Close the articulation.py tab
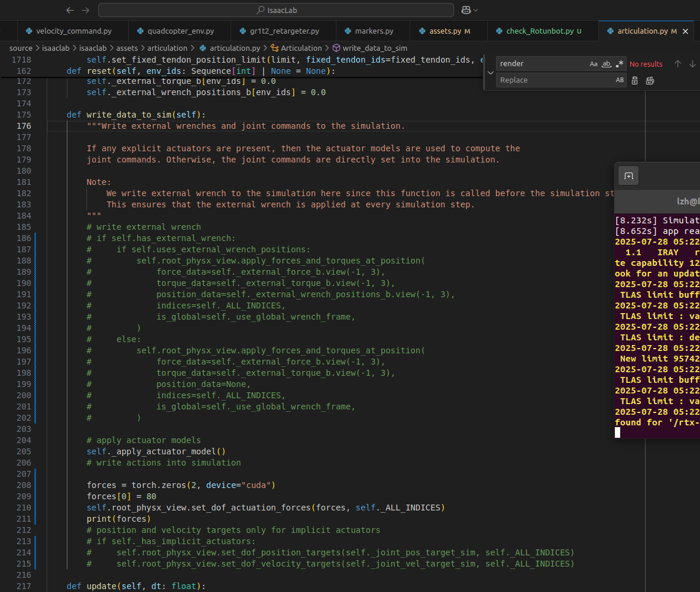The width and height of the screenshot is (700, 592). tap(685, 31)
